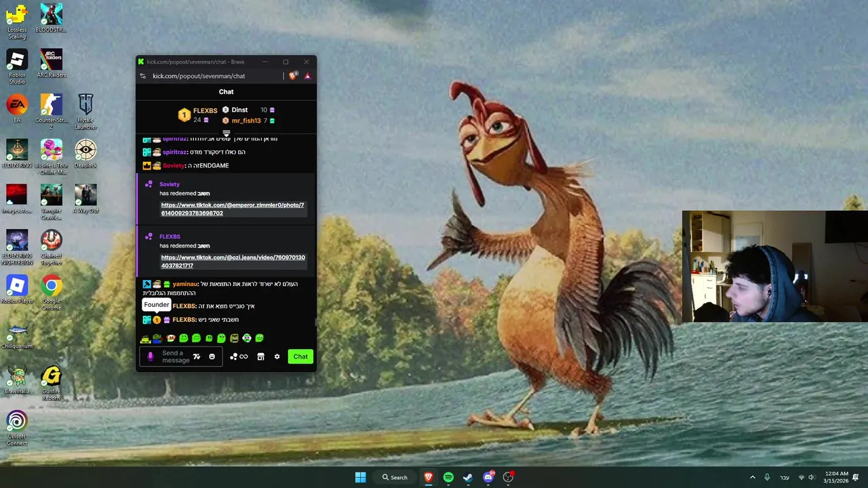868x488 pixels.
Task: Open the volume speaker tray icon
Action: 811,477
